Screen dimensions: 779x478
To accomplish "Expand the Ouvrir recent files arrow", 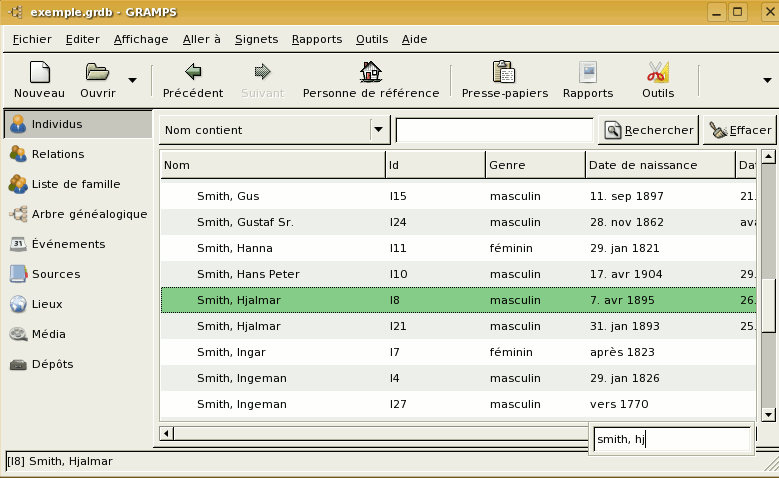I will [133, 80].
